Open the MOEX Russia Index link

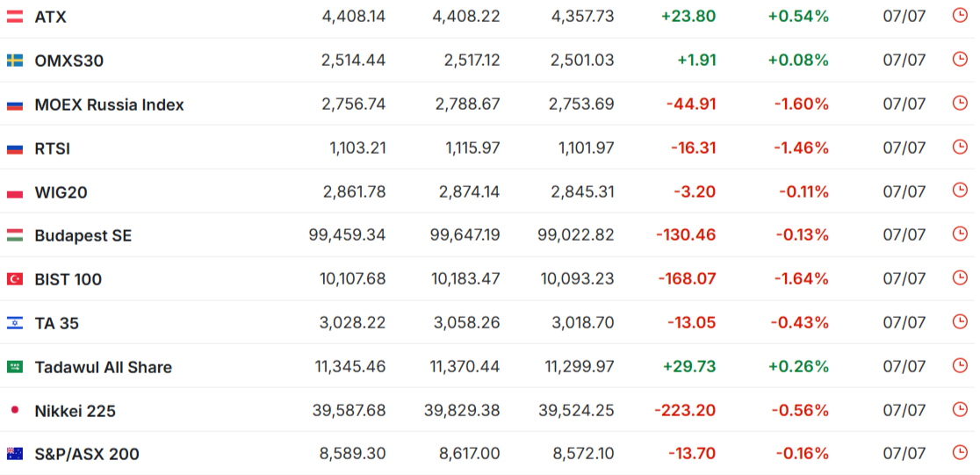tap(110, 104)
